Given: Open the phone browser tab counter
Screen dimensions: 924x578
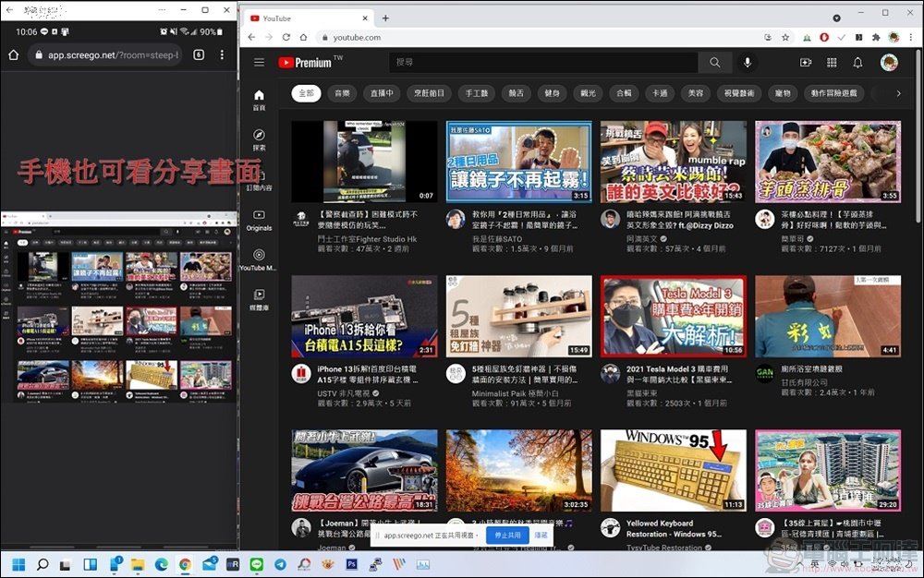Looking at the screenshot, I should [199, 54].
